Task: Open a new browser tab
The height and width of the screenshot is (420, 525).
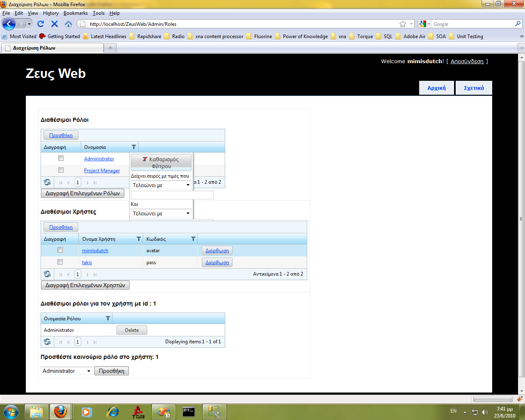Action: coord(110,48)
